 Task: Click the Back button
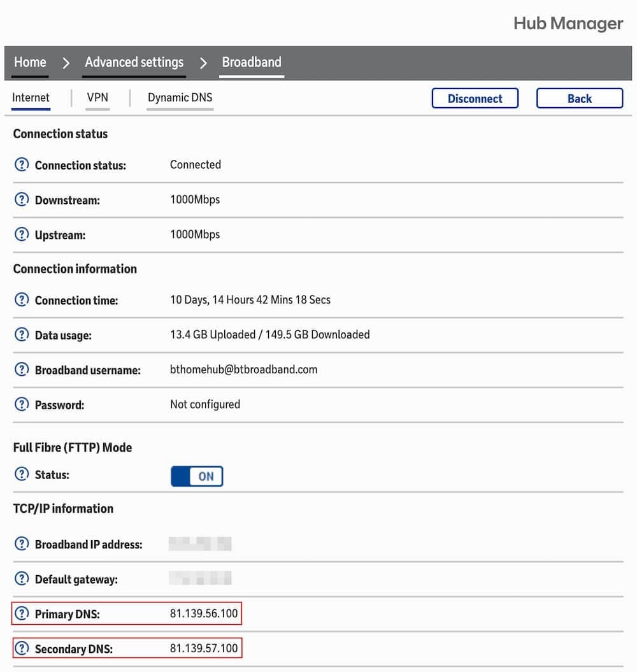click(579, 99)
